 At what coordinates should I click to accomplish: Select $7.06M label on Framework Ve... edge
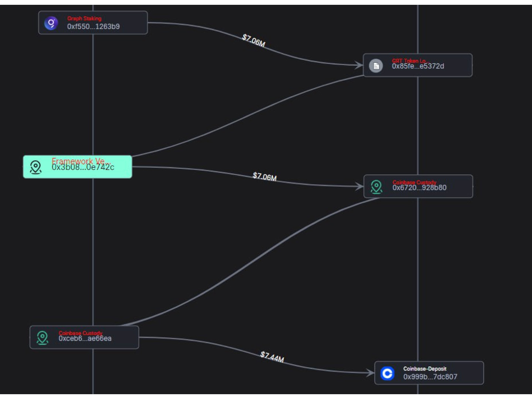pos(265,177)
